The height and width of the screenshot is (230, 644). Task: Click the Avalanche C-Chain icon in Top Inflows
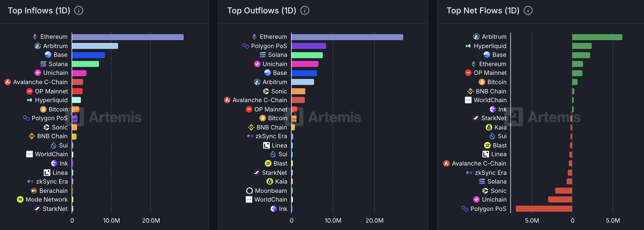[x=8, y=82]
